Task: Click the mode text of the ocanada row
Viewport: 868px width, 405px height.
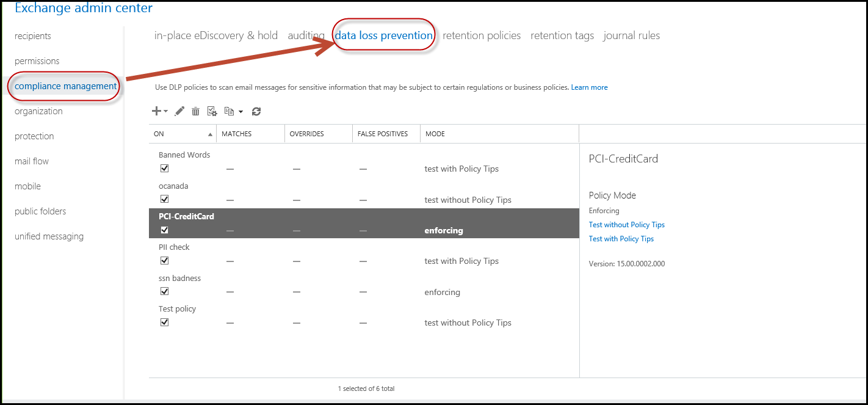Action: [468, 200]
